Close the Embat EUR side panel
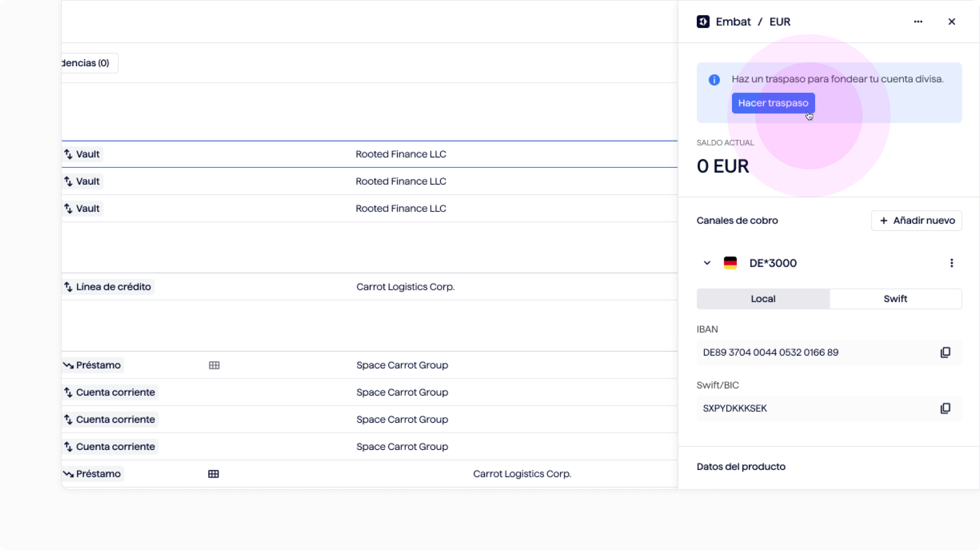980x551 pixels. (951, 21)
